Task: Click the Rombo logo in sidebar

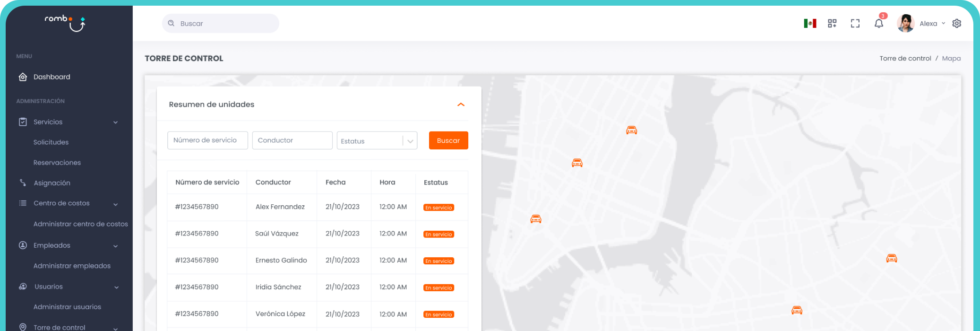Action: pos(65,23)
